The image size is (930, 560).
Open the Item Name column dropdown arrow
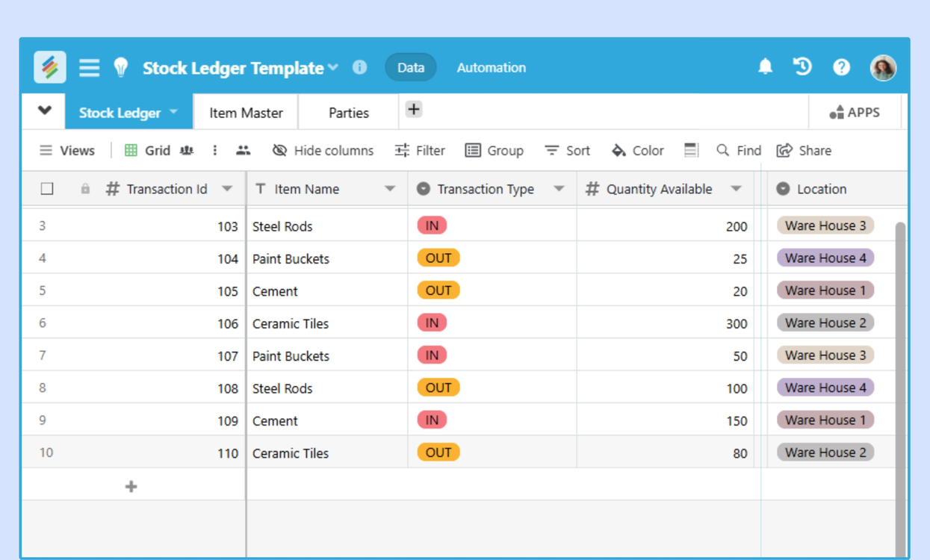[390, 189]
